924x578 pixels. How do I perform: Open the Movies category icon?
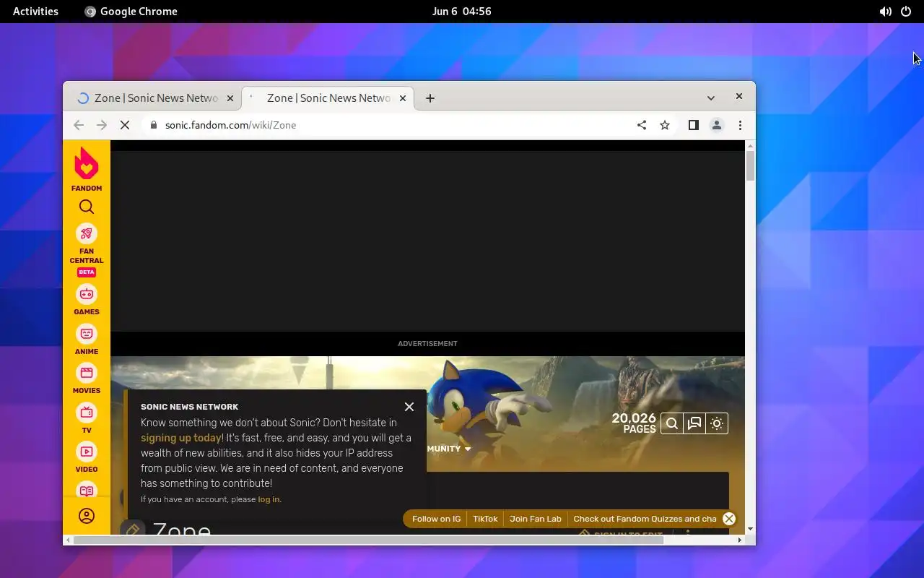pos(87,373)
